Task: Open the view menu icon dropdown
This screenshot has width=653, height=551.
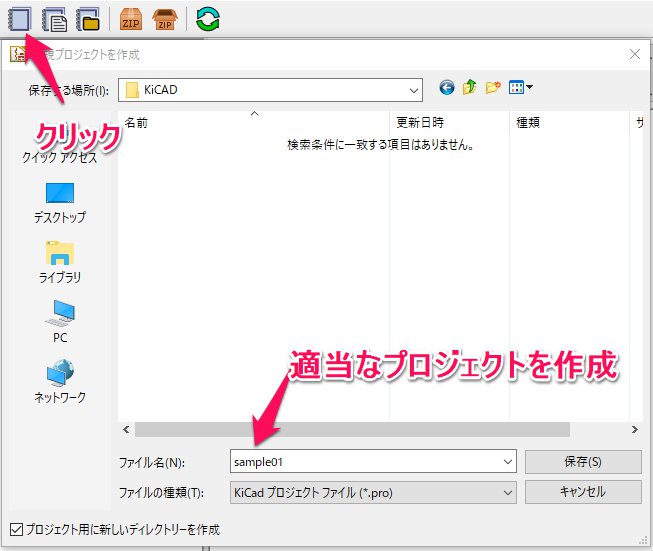Action: point(520,89)
